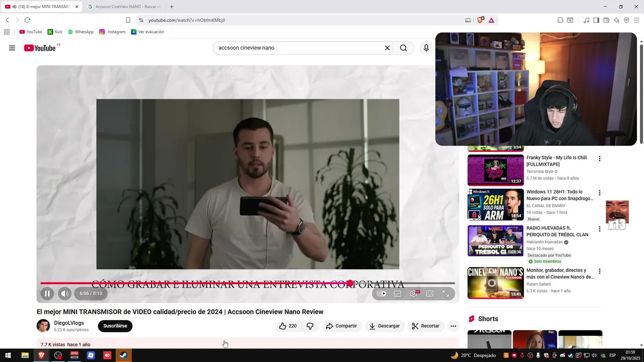644x362 pixels.
Task: Like the video with thumbs up
Action: point(287,326)
